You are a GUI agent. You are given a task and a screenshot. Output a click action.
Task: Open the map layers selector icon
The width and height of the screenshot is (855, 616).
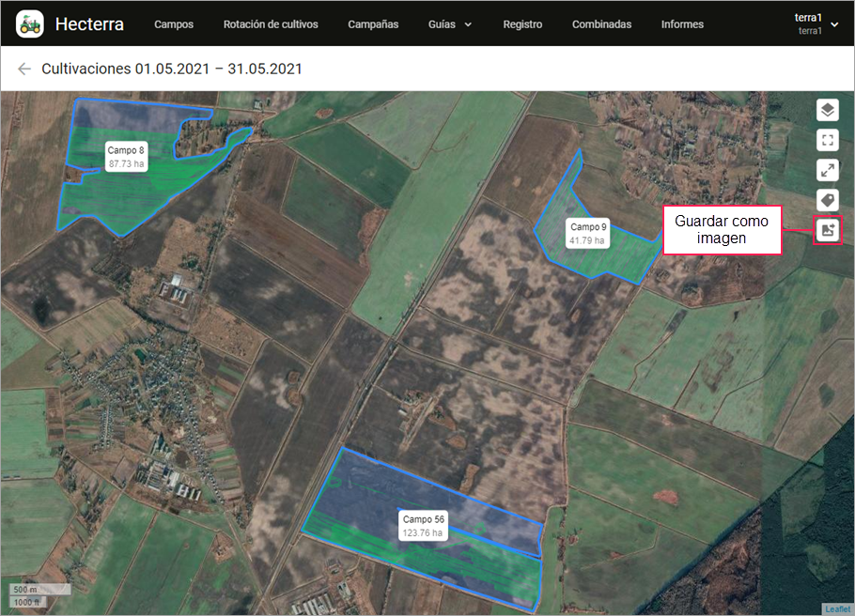coord(827,110)
